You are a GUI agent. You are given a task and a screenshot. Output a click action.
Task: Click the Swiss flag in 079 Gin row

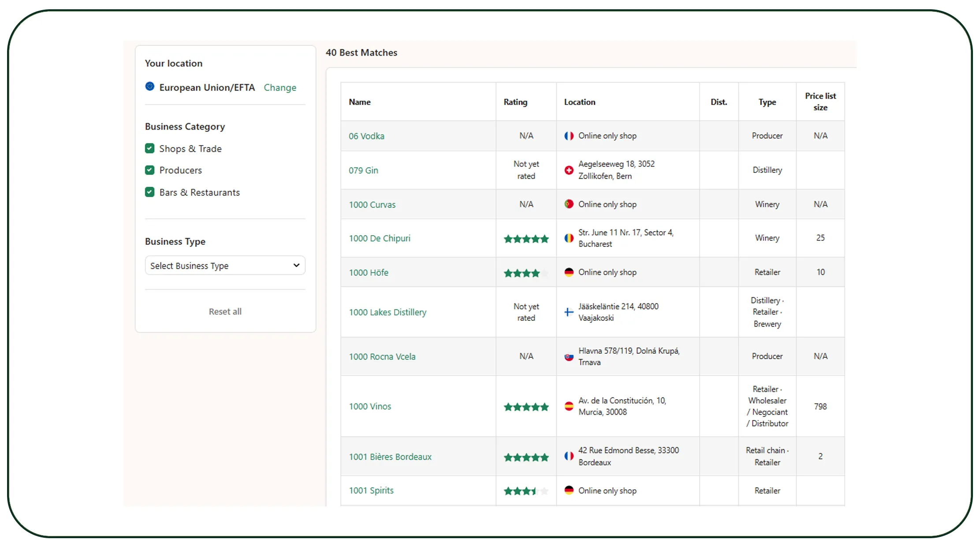569,170
